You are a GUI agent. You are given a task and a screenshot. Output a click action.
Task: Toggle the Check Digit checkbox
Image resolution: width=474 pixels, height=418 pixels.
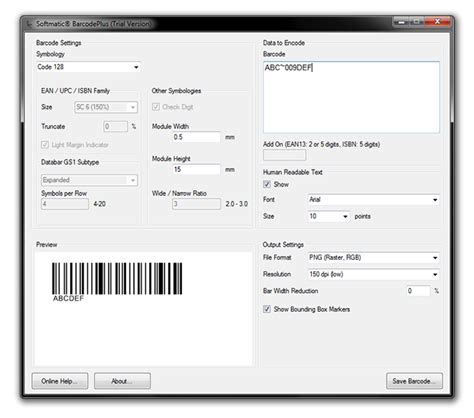pyautogui.click(x=156, y=107)
